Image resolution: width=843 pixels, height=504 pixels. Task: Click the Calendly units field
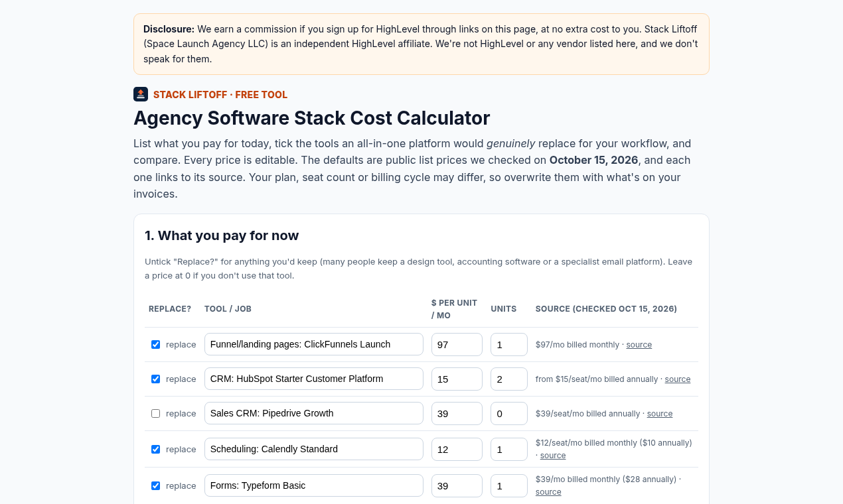click(509, 449)
